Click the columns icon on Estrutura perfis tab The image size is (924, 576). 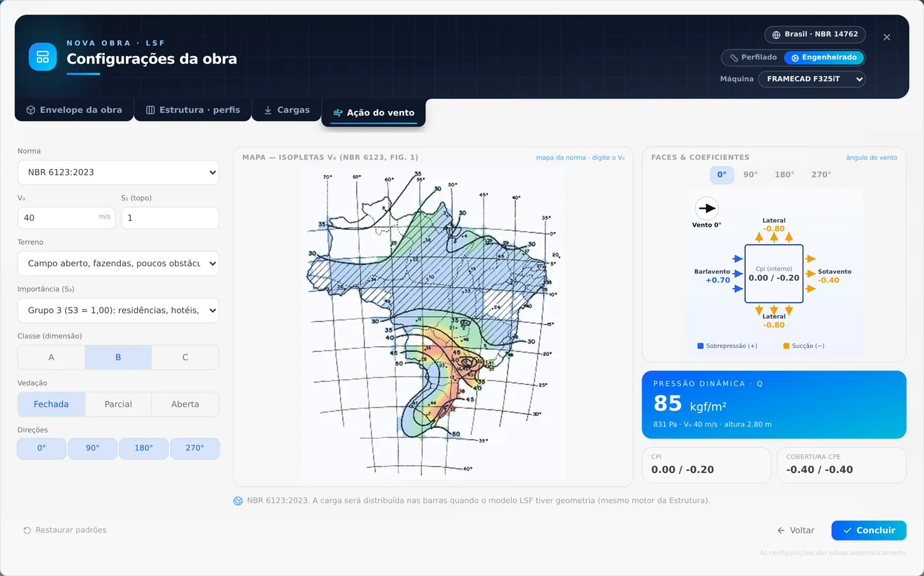(x=150, y=110)
